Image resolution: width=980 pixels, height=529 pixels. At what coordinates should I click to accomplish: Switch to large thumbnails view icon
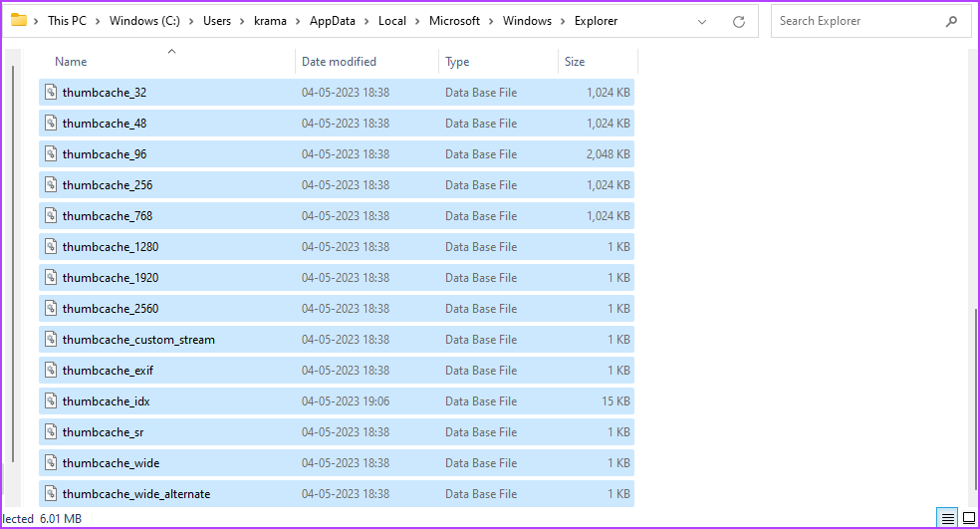click(969, 518)
